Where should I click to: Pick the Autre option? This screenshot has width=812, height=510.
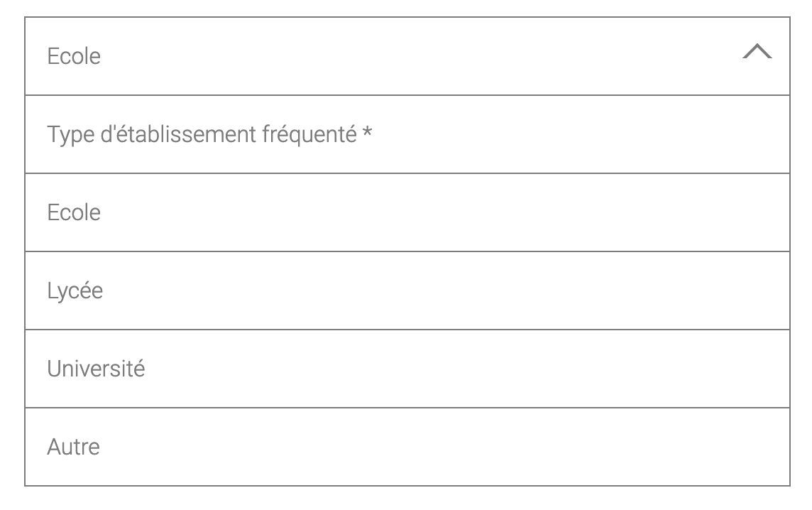(407, 447)
